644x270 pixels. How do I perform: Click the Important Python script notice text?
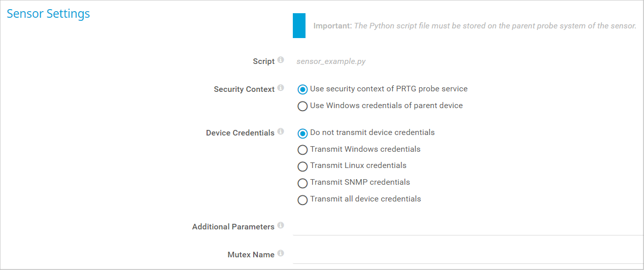[x=474, y=26]
